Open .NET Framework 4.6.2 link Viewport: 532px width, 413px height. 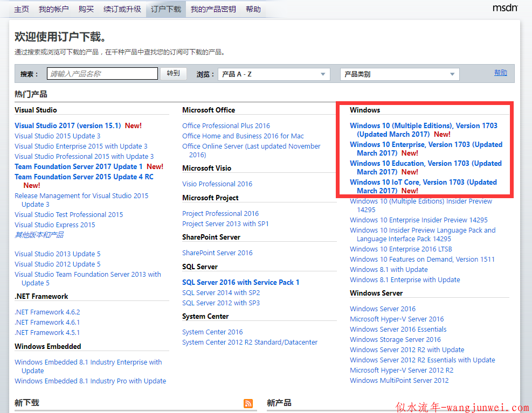point(47,312)
